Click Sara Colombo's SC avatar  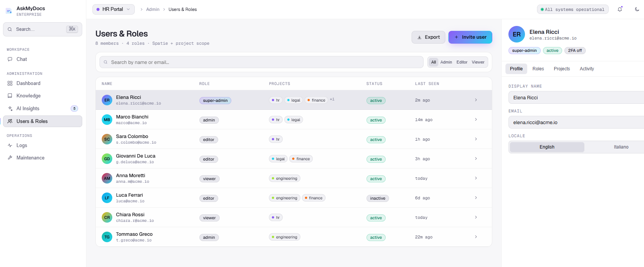pyautogui.click(x=107, y=139)
